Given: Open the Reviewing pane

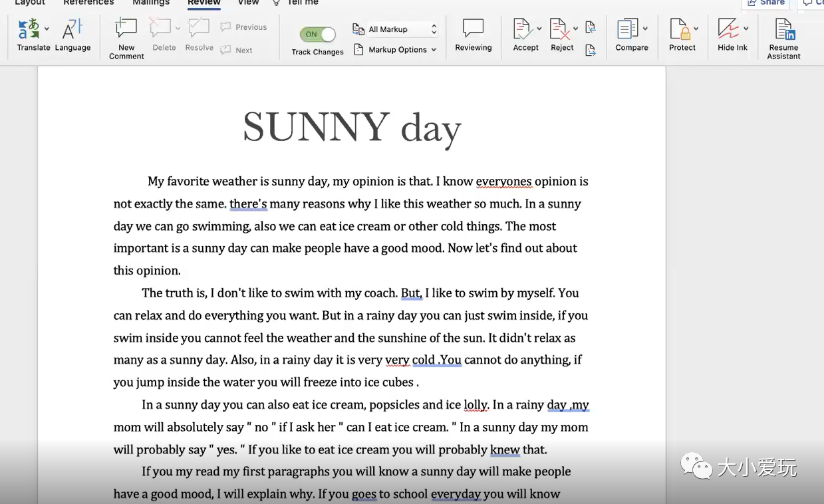Looking at the screenshot, I should click(x=473, y=30).
